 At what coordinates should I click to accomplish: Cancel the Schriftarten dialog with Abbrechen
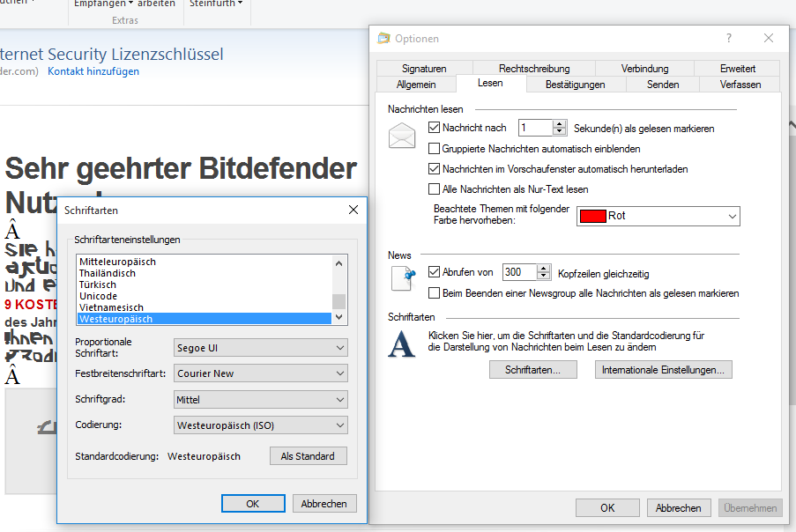(324, 504)
